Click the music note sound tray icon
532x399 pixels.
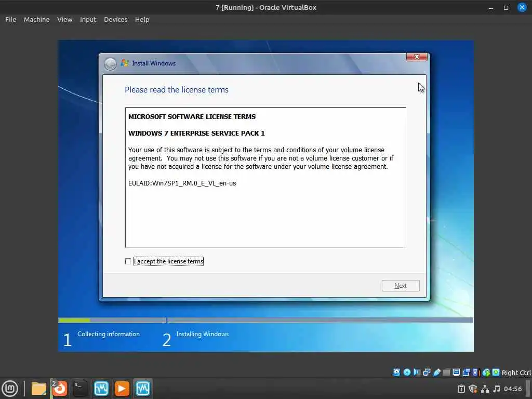point(496,389)
